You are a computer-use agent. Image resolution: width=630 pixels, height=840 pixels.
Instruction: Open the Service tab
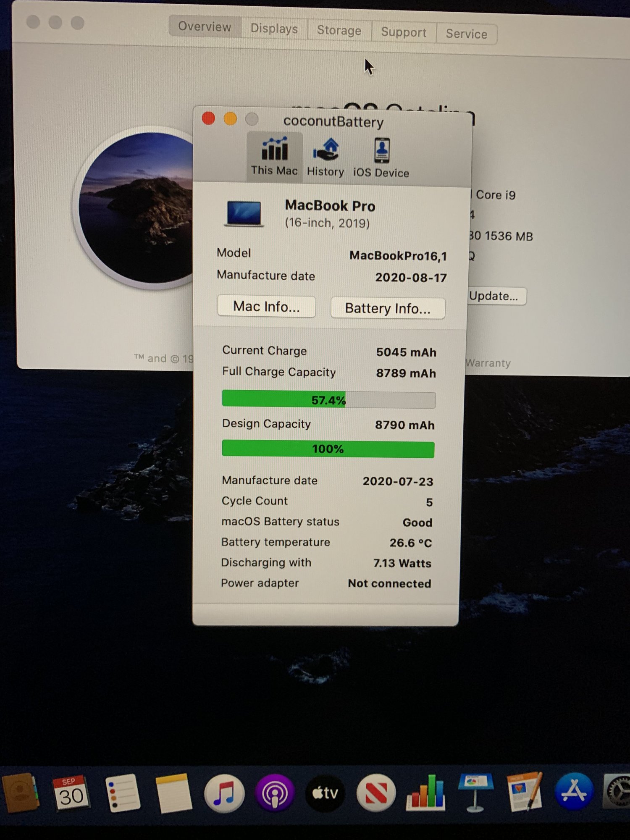[x=467, y=34]
